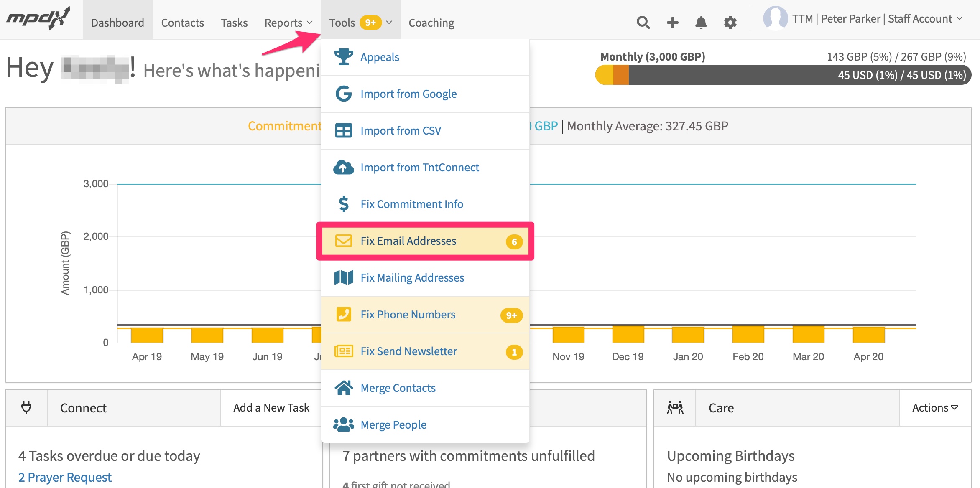Click the 6 badge on Fix Email Addresses
This screenshot has width=980, height=488.
pos(514,241)
